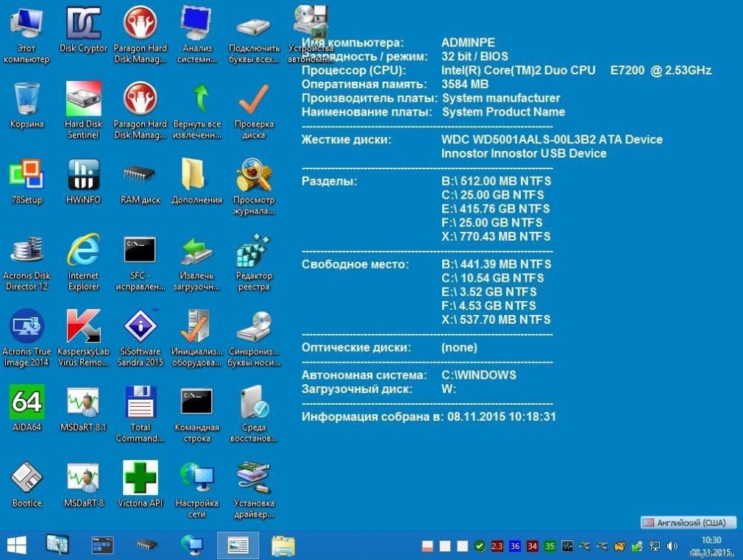Open the Дополнения folder
This screenshot has height=560, width=743.
pyautogui.click(x=197, y=181)
